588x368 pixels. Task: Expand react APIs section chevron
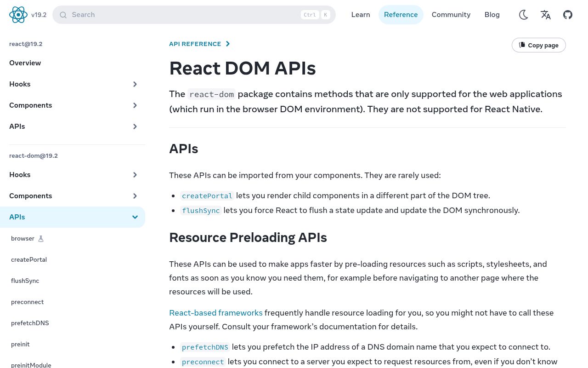(135, 126)
